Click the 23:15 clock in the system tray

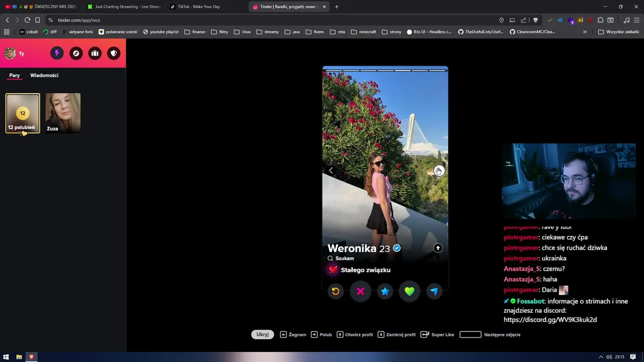click(x=619, y=357)
